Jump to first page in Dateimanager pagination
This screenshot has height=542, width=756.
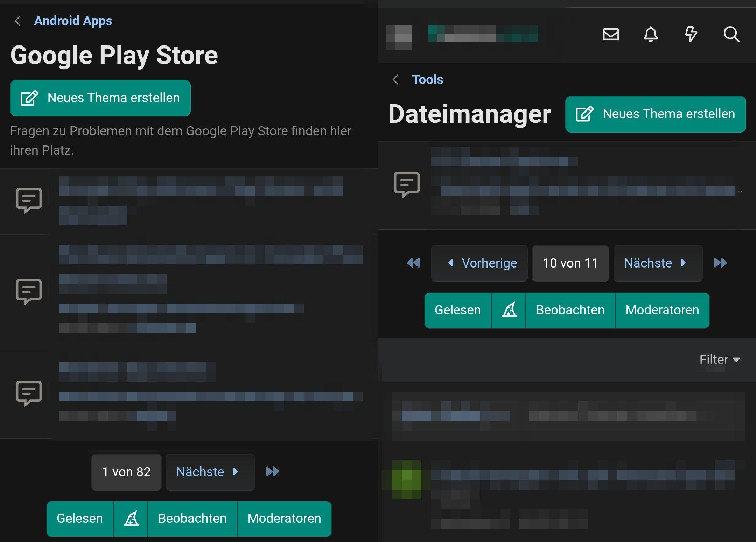[413, 263]
